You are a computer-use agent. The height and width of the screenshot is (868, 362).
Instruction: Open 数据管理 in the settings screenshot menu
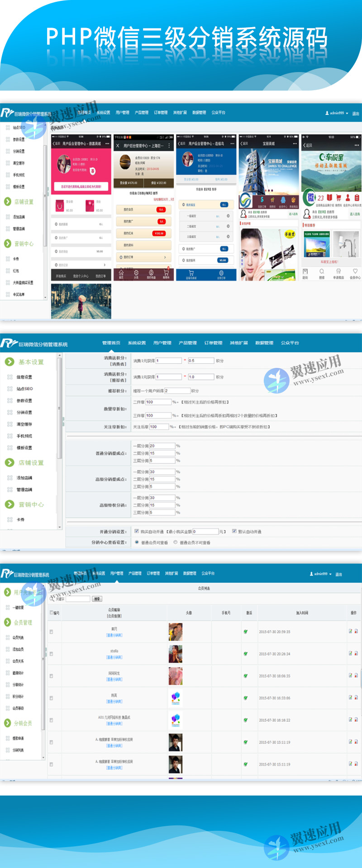[x=264, y=343]
